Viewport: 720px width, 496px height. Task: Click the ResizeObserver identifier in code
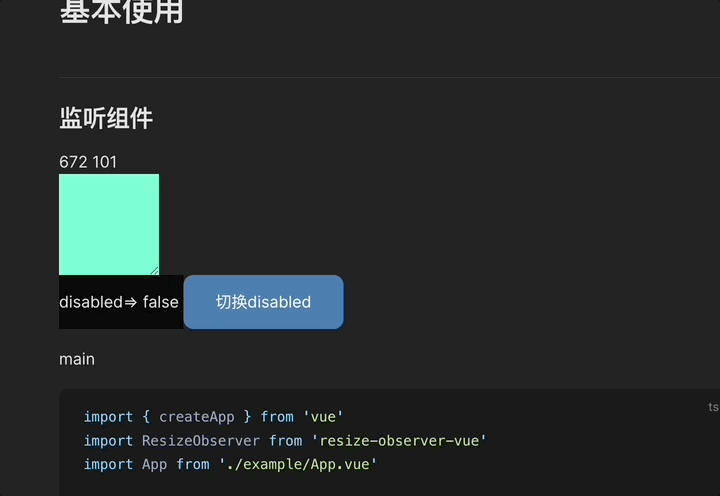(201, 440)
